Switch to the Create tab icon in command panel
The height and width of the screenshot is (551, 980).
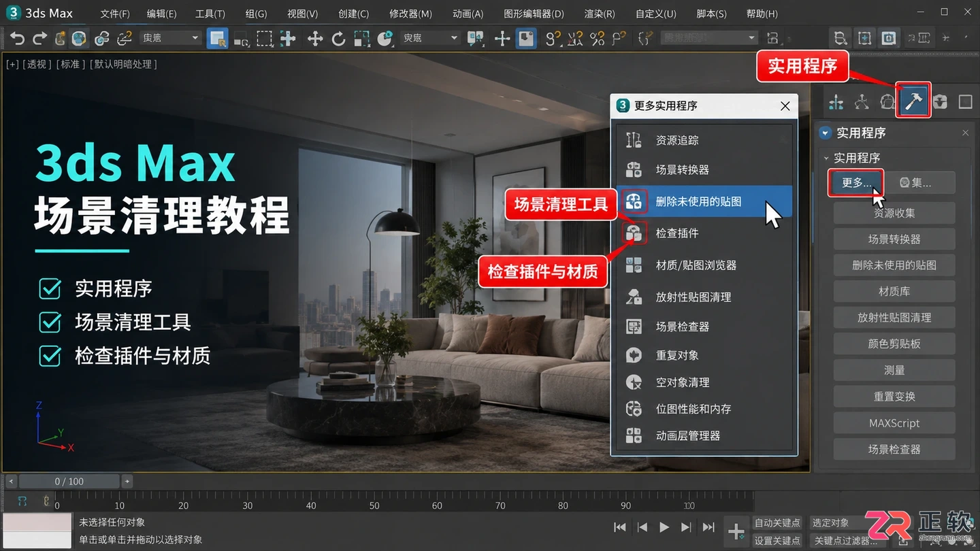click(x=836, y=102)
